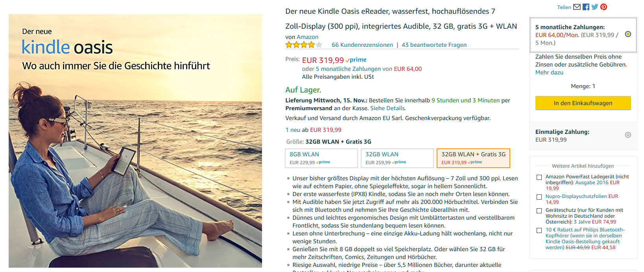644x272 pixels.
Task: Choose the 8GB WLAN size option
Action: point(321,158)
